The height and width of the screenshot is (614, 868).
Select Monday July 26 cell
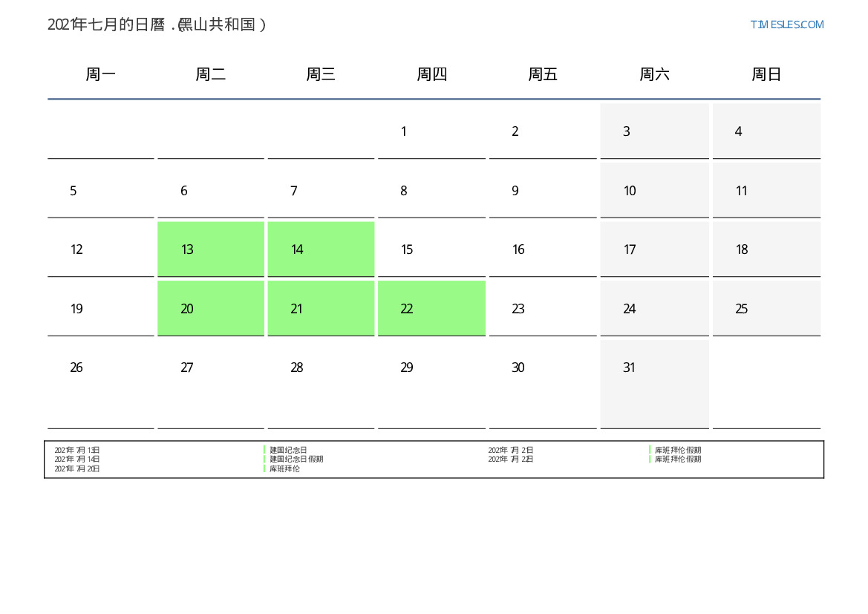101,383
